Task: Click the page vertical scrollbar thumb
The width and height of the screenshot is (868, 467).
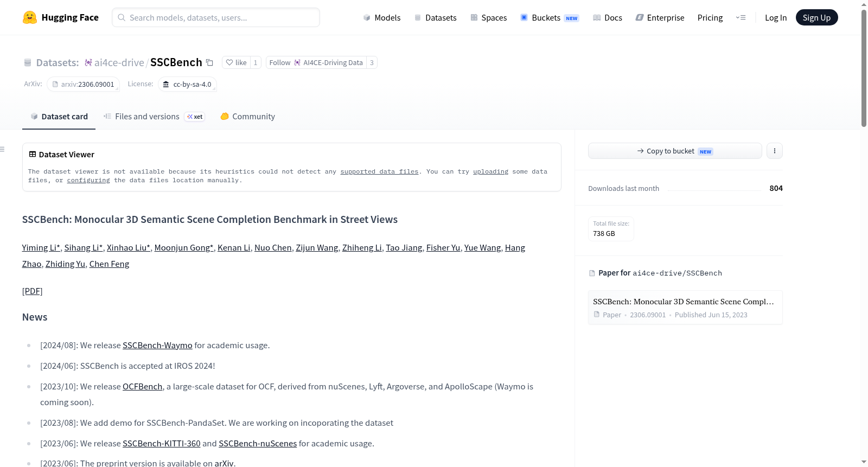Action: coord(864,68)
